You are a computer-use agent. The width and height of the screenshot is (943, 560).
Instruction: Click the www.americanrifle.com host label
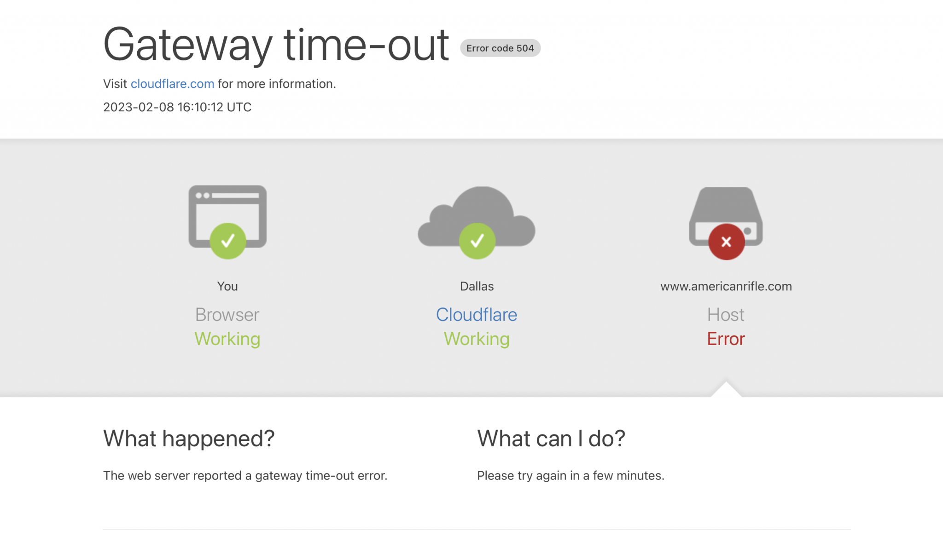pyautogui.click(x=726, y=286)
